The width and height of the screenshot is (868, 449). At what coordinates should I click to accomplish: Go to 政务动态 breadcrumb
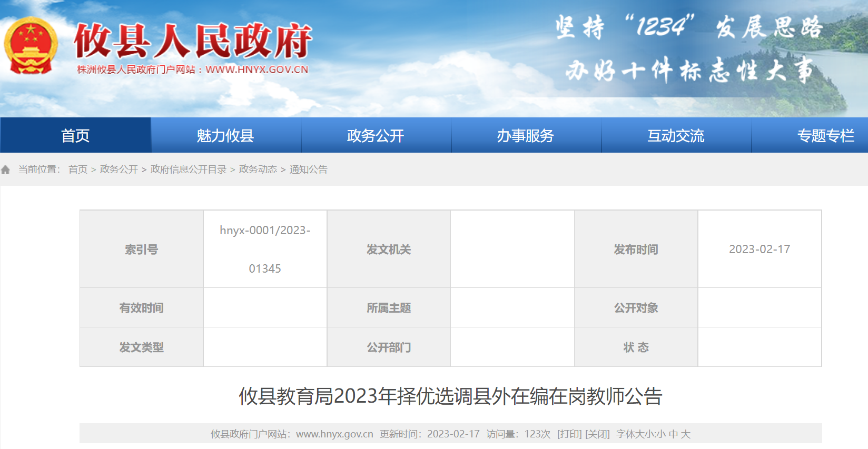[x=258, y=169]
